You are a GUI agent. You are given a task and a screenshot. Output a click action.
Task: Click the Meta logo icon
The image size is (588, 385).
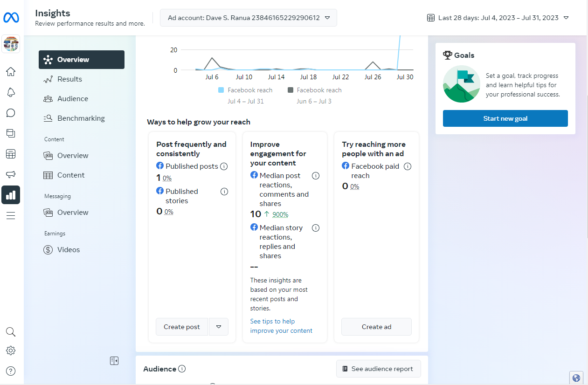pos(11,18)
